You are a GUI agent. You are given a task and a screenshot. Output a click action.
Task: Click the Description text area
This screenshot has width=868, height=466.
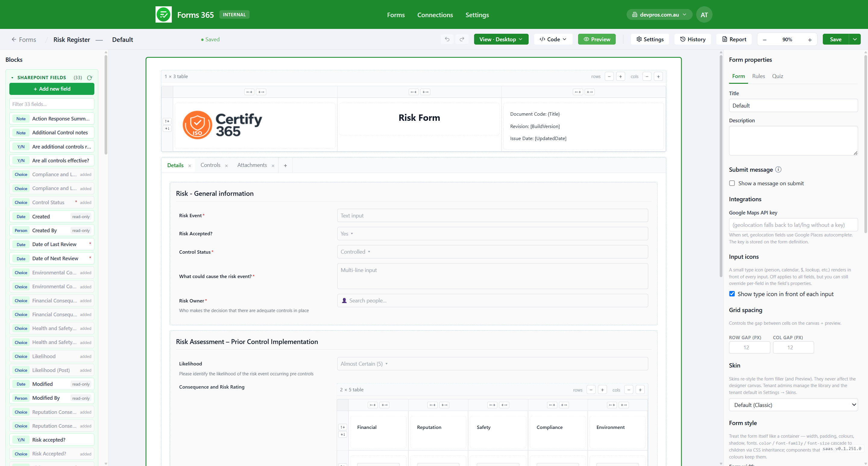tap(793, 141)
